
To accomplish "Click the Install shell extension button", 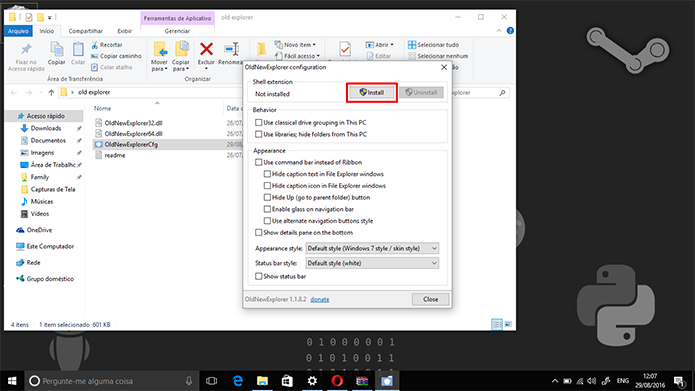I will point(371,92).
